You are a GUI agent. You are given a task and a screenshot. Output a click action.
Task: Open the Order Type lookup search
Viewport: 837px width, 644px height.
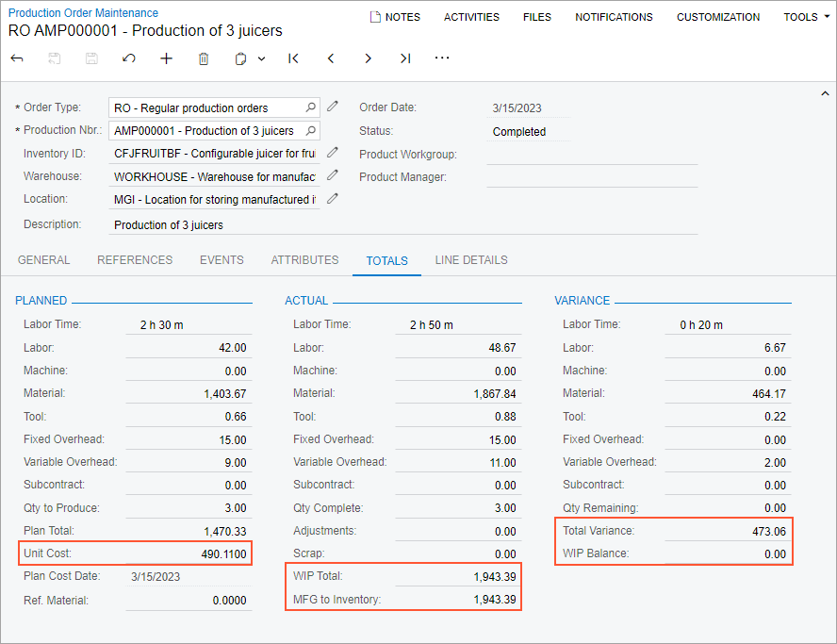311,107
